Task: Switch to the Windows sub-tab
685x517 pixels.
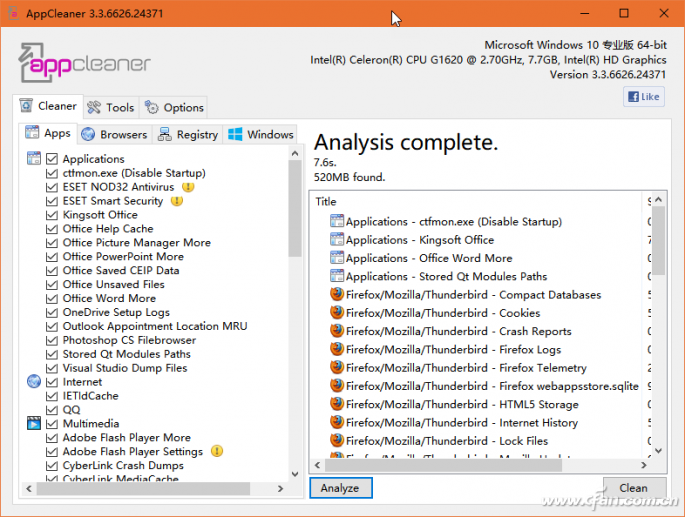Action: (261, 135)
